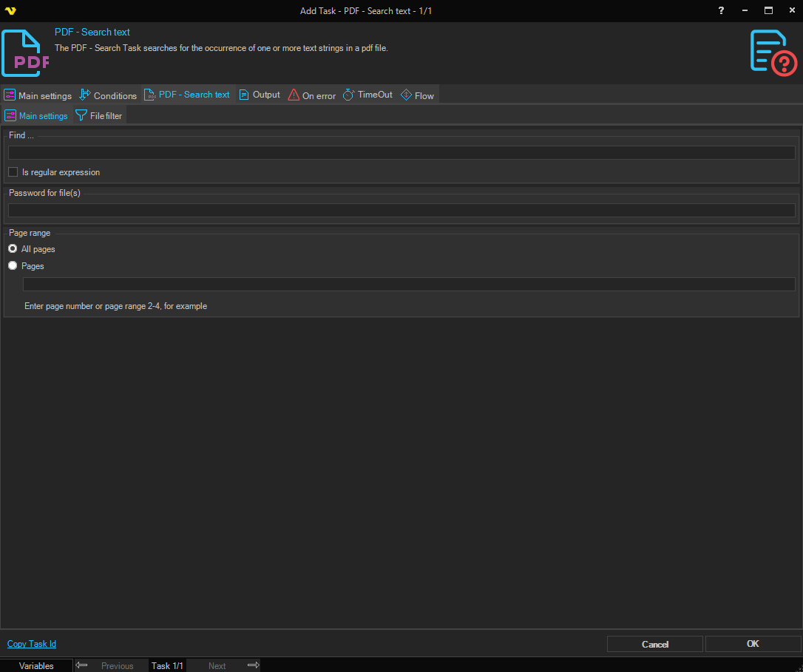
Task: Open the Conditions tab
Action: coord(108,95)
